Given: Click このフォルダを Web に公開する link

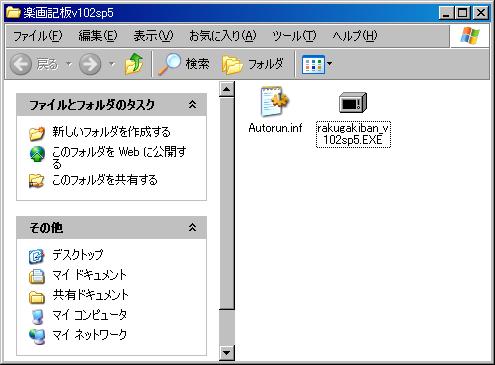Looking at the screenshot, I should click(x=119, y=157).
